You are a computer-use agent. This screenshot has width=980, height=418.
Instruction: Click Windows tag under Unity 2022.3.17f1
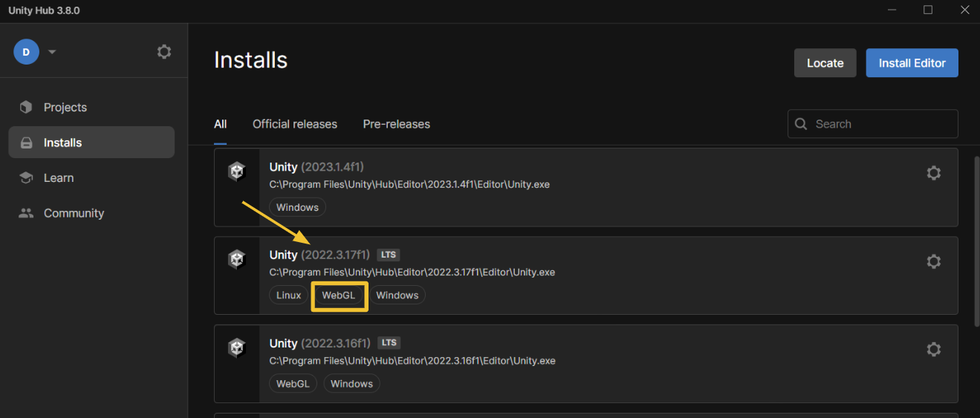click(x=397, y=295)
